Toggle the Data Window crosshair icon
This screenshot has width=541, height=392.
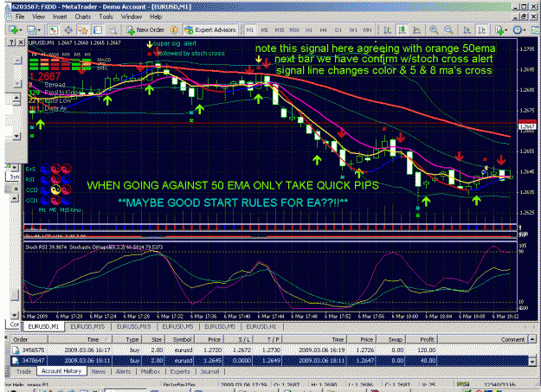(x=68, y=30)
